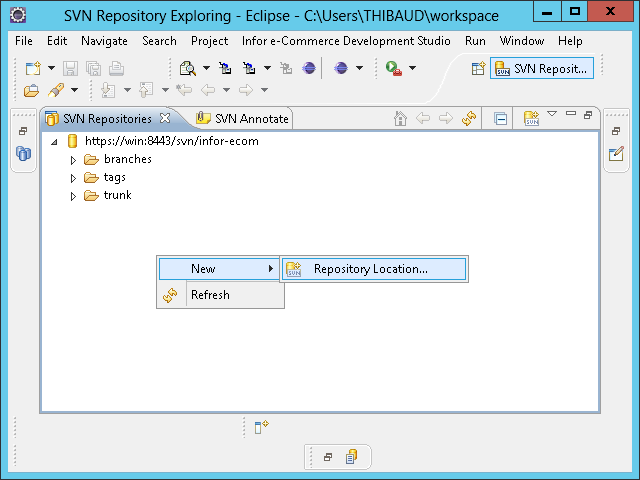This screenshot has width=640, height=480.
Task: Click the Refresh icon in the view toolbar
Action: coord(469,118)
